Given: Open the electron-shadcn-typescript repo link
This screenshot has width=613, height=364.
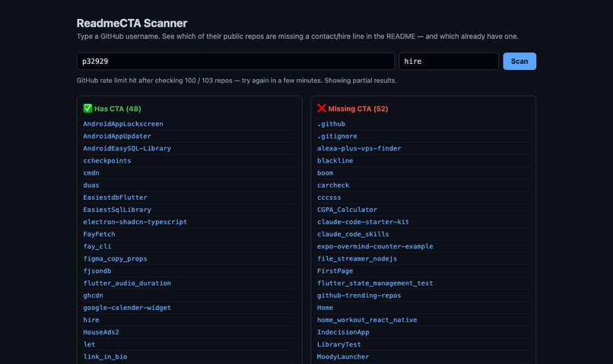Looking at the screenshot, I should click(x=135, y=222).
